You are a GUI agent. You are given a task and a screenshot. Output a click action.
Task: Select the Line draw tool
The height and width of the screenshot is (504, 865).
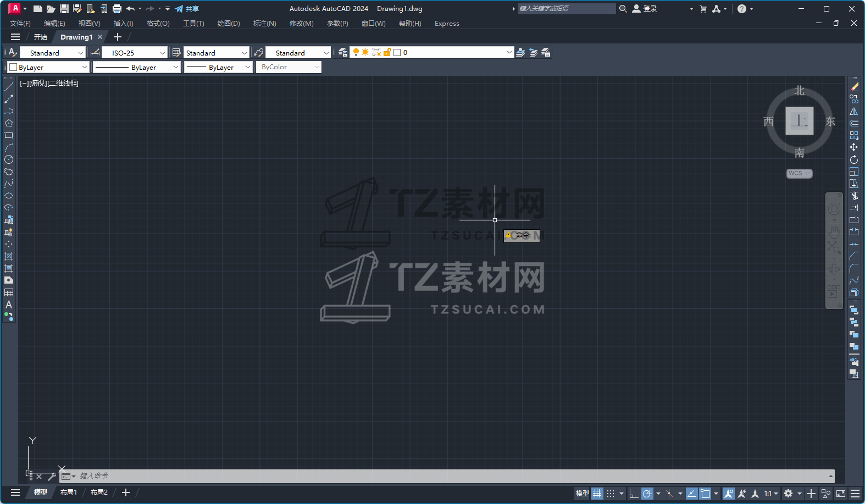tap(9, 87)
